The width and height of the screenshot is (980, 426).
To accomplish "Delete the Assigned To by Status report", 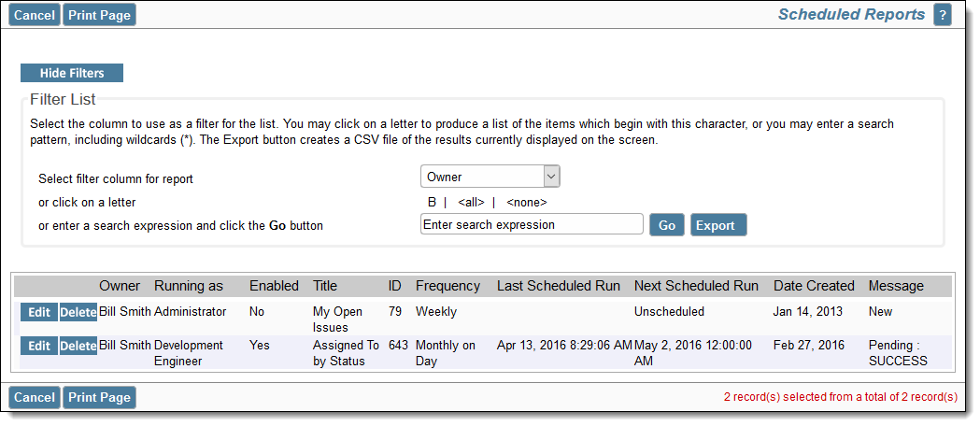I will (x=78, y=346).
